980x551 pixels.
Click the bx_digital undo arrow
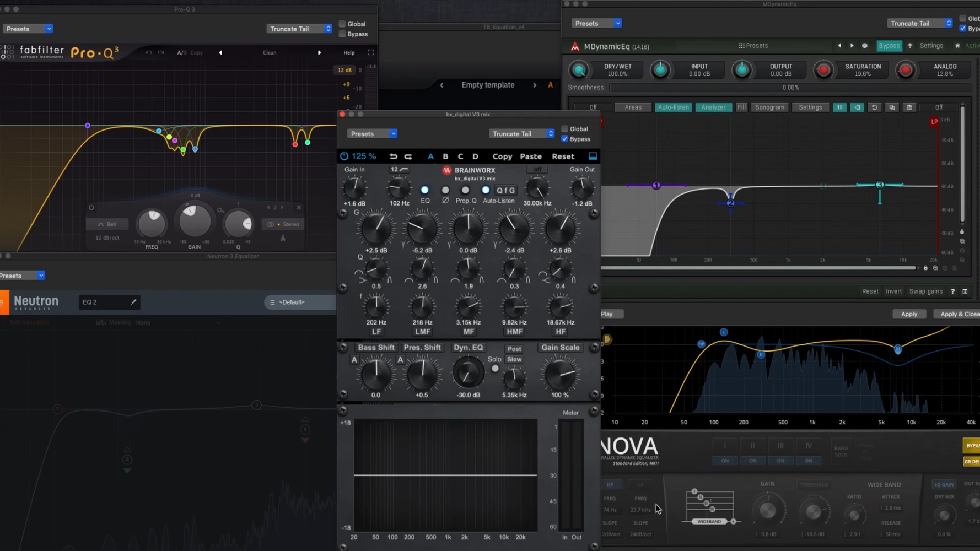393,156
